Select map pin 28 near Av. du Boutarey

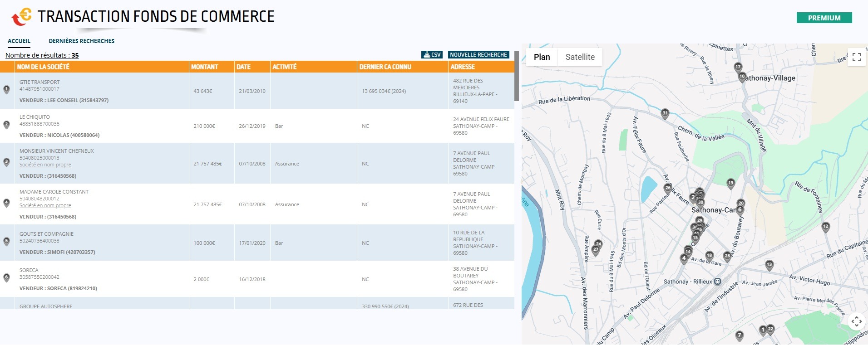(x=727, y=257)
